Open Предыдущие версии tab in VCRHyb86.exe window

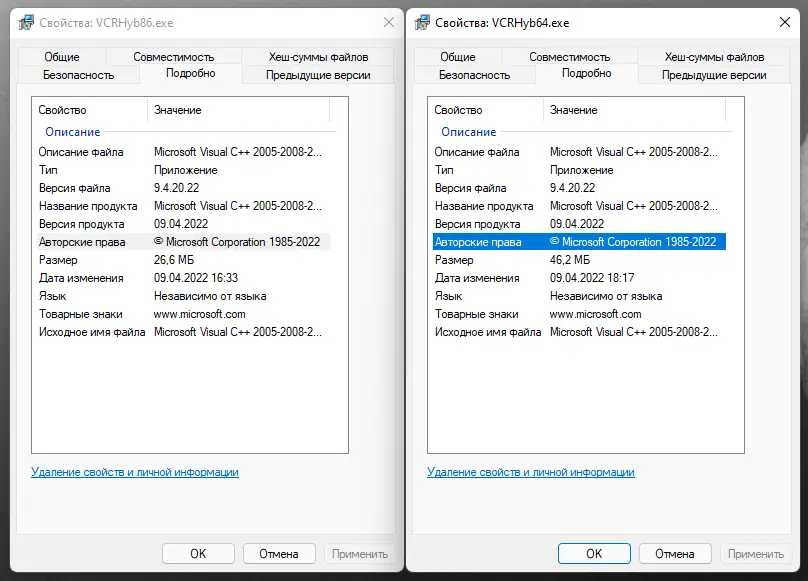(318, 75)
